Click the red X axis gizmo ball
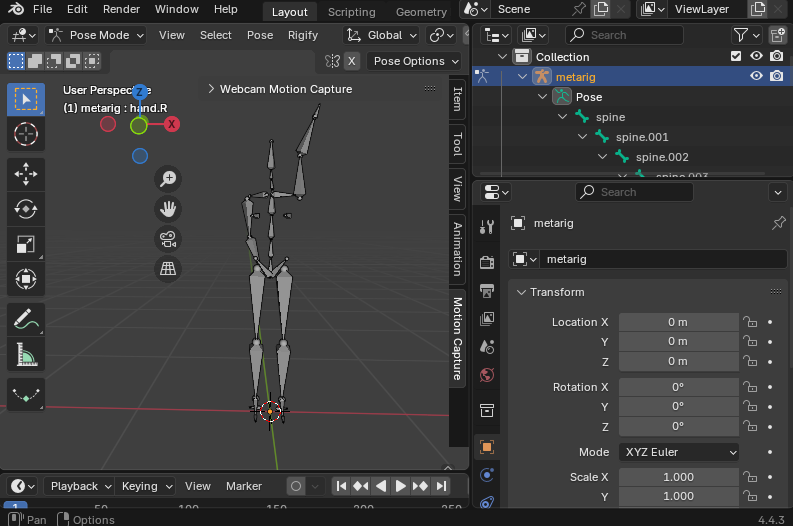The width and height of the screenshot is (793, 526). click(x=172, y=124)
